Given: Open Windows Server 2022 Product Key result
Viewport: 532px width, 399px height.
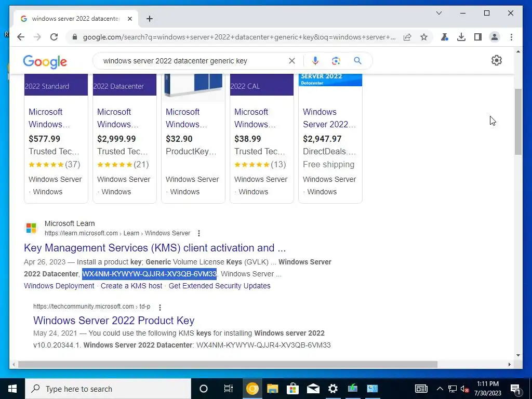Looking at the screenshot, I should (114, 320).
